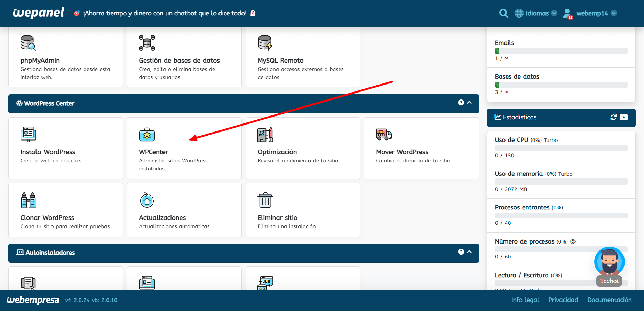Screen dimensions: 644x311
Task: Open the Gestión de bases de datos icon
Action: 147,43
